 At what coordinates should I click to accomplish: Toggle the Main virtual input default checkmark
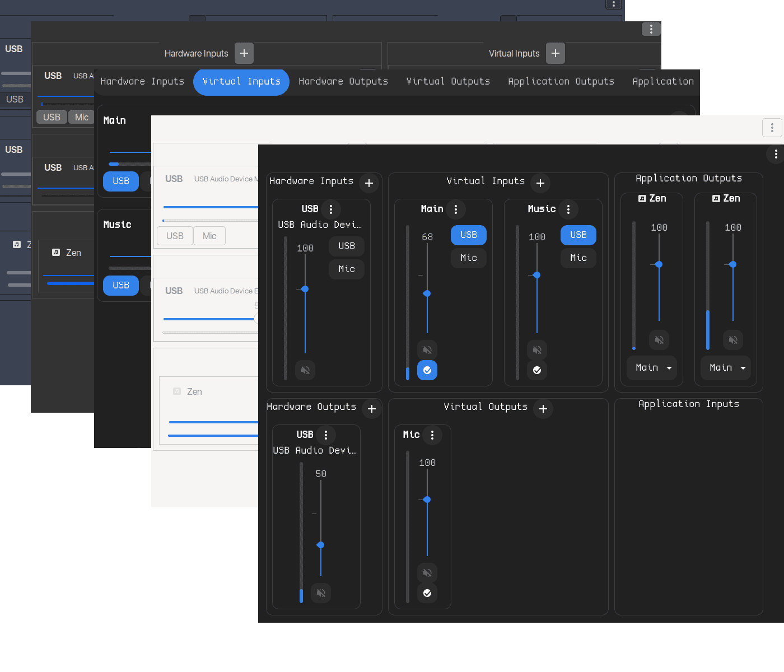(427, 370)
